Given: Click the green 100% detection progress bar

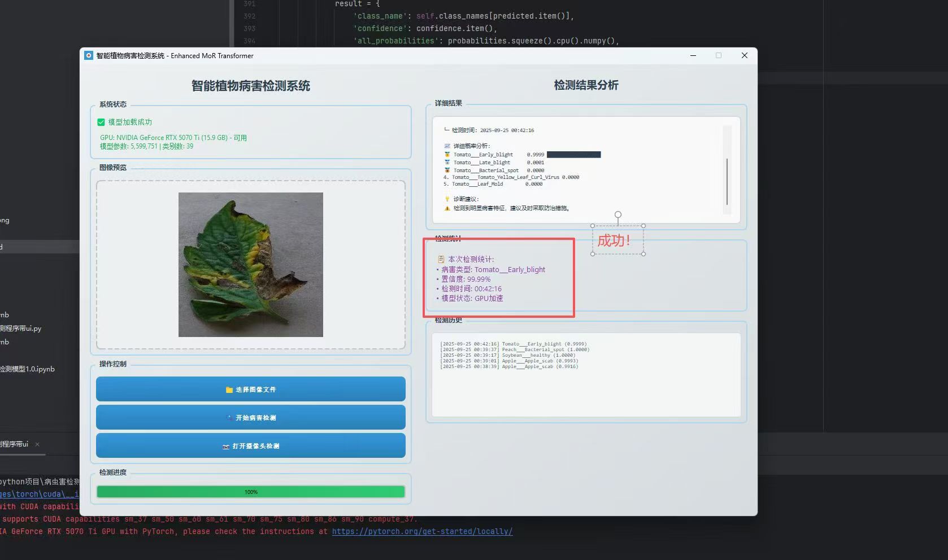Looking at the screenshot, I should click(250, 492).
